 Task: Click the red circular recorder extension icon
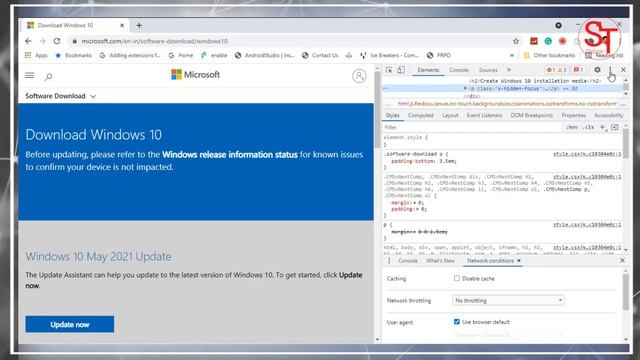(x=562, y=41)
